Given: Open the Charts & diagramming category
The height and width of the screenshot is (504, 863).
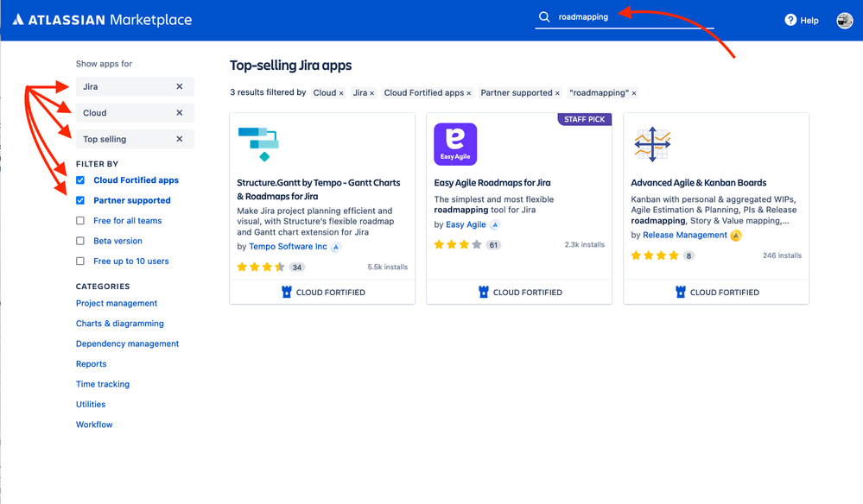Looking at the screenshot, I should 120,323.
